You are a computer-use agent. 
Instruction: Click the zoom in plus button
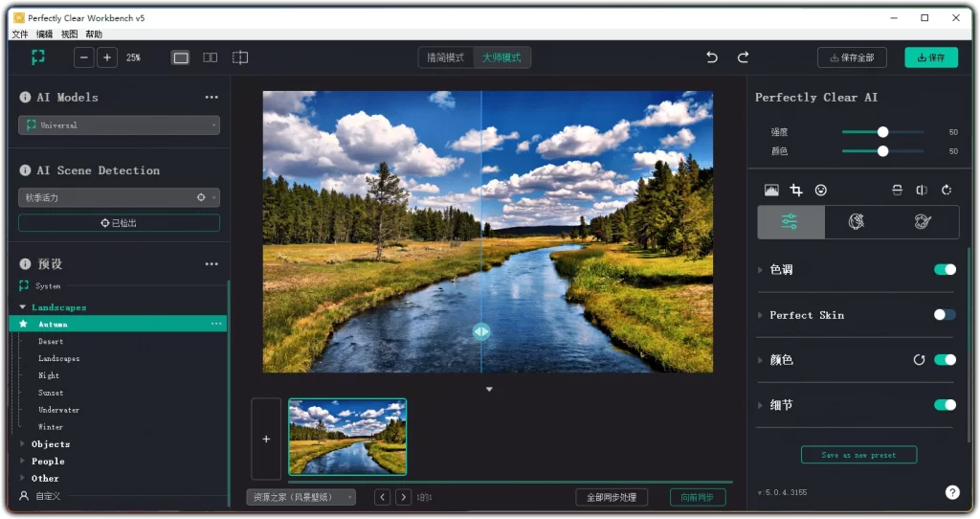pos(106,57)
